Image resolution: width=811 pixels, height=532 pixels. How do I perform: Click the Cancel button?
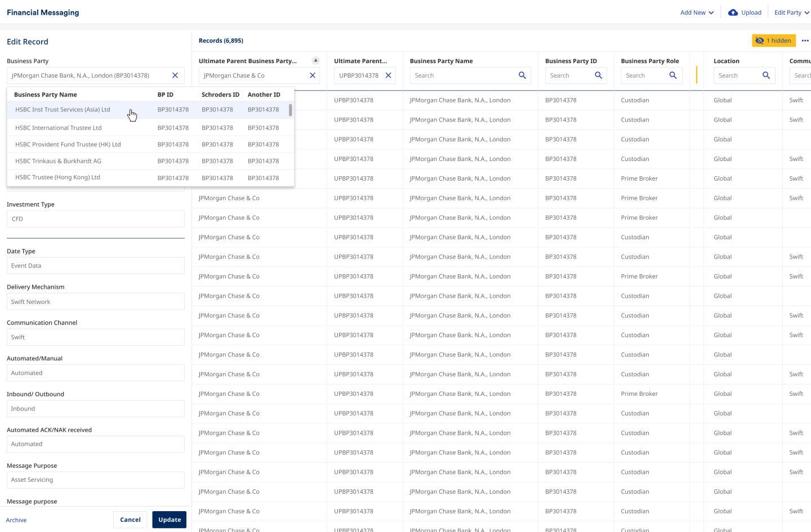coord(130,520)
